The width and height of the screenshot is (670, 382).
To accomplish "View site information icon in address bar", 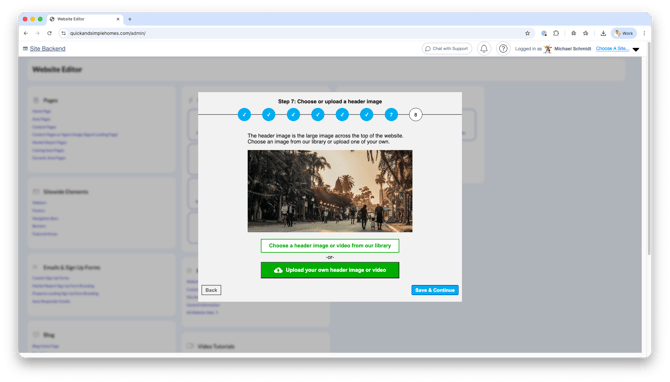I will click(63, 33).
